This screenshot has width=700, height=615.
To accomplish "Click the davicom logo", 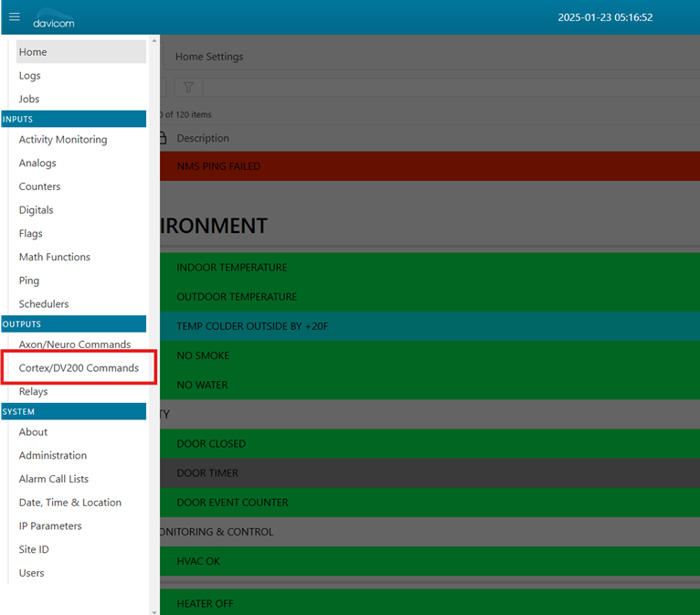I will tap(54, 20).
